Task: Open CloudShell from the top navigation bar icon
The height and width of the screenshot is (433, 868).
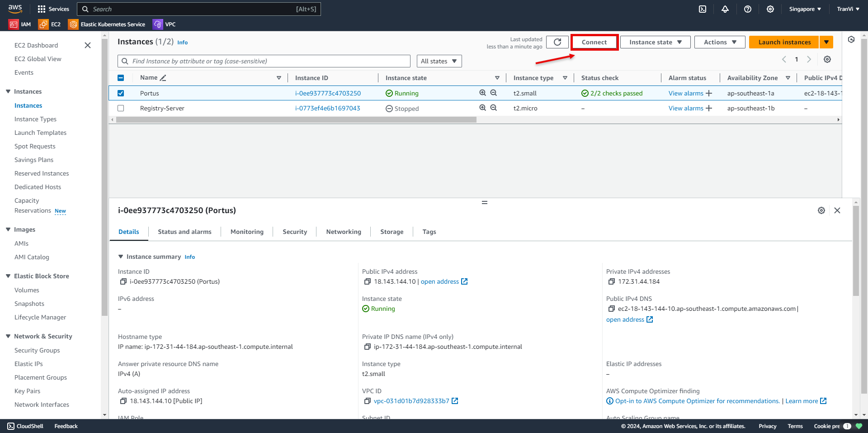Action: (703, 9)
